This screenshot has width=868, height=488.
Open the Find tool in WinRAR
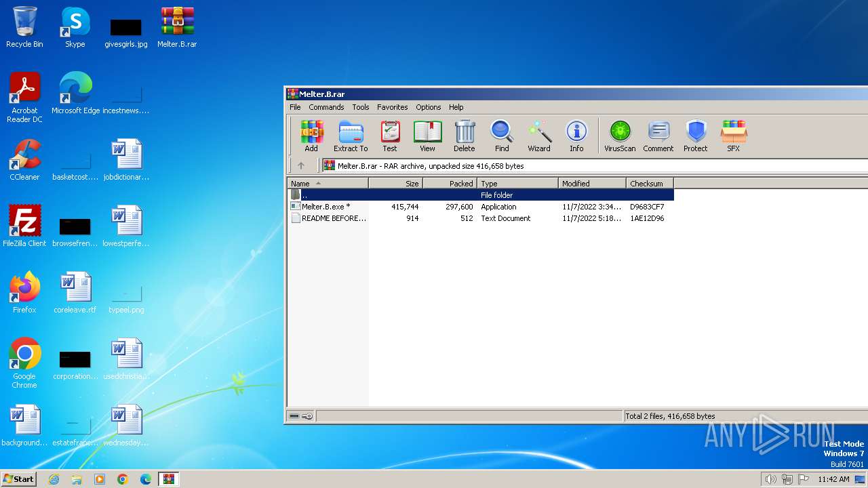(x=502, y=136)
